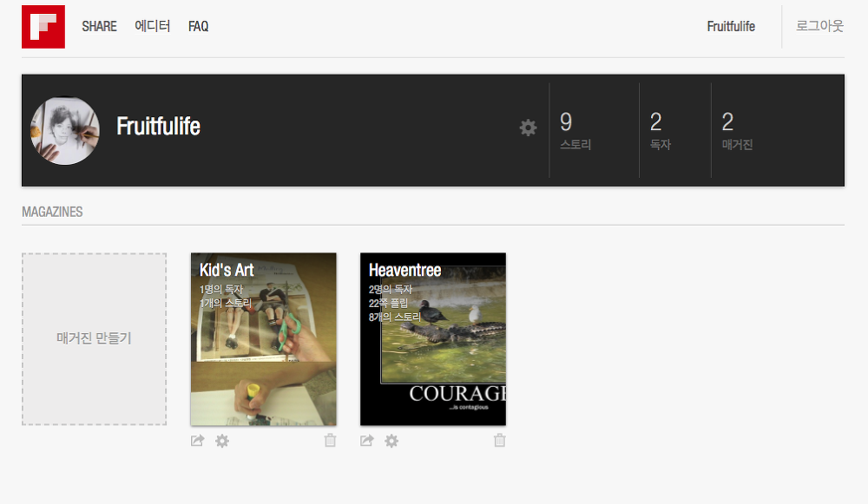The width and height of the screenshot is (868, 504).
Task: Click the profile avatar picture
Action: click(x=65, y=131)
